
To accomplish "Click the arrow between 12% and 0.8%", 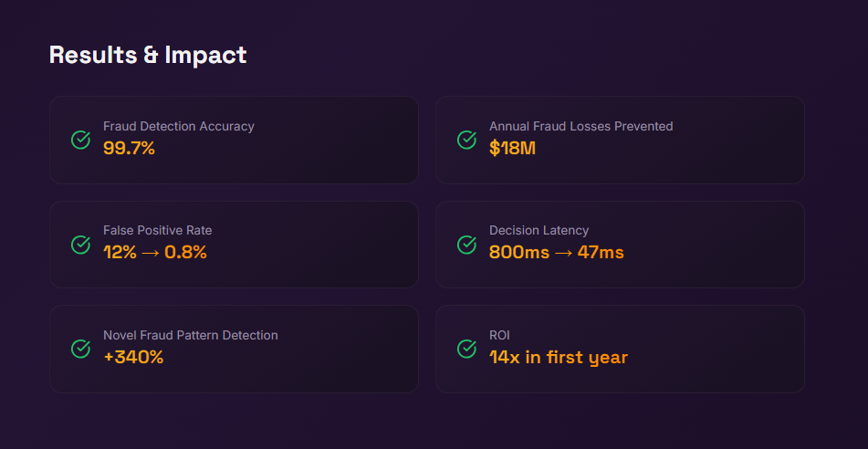I will [151, 253].
